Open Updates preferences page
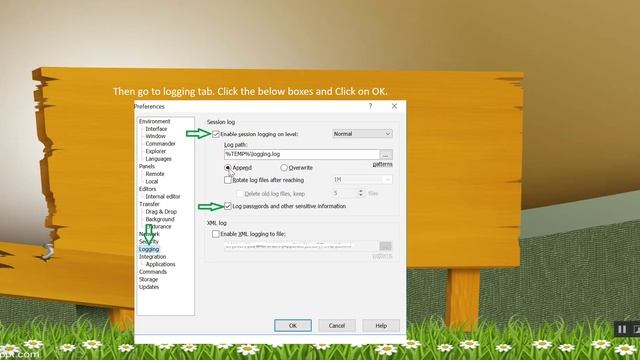The image size is (640, 360). click(x=149, y=287)
